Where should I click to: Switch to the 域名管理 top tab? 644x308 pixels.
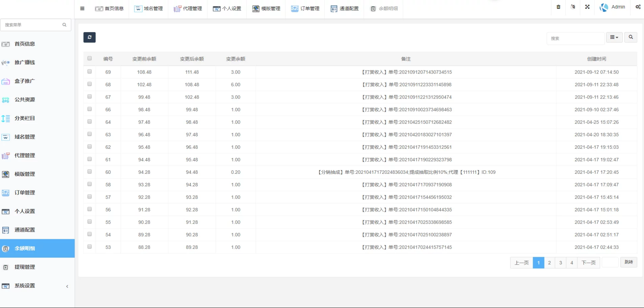[149, 8]
